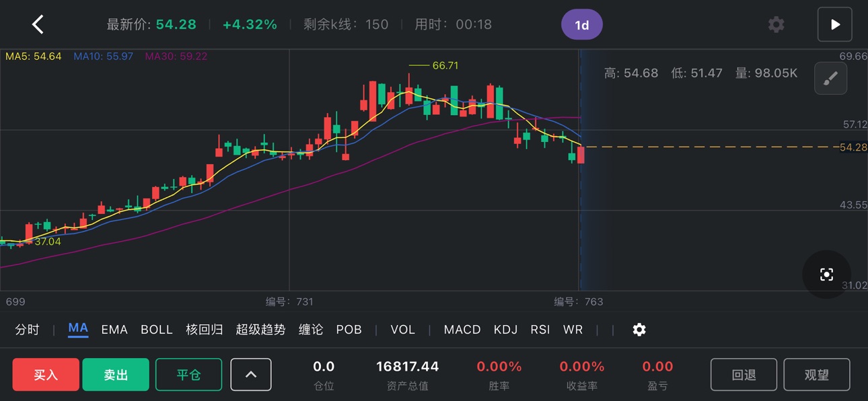This screenshot has width=868, height=401.
Task: Open chart settings gear at top right
Action: (776, 25)
